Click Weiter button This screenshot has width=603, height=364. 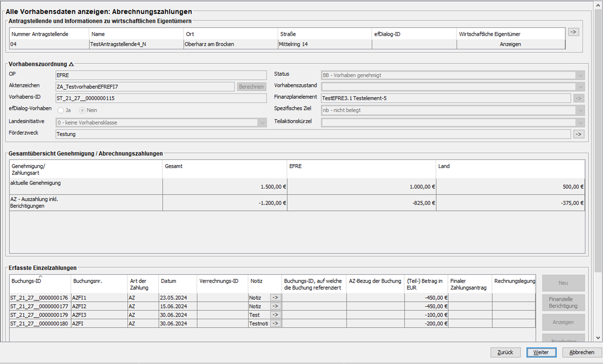pyautogui.click(x=541, y=352)
